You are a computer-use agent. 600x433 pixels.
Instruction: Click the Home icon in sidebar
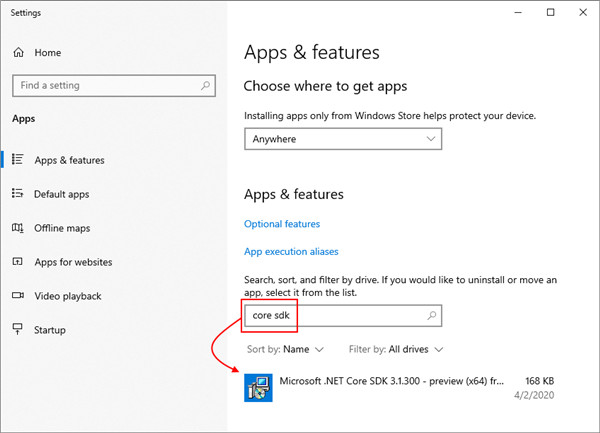click(x=18, y=52)
